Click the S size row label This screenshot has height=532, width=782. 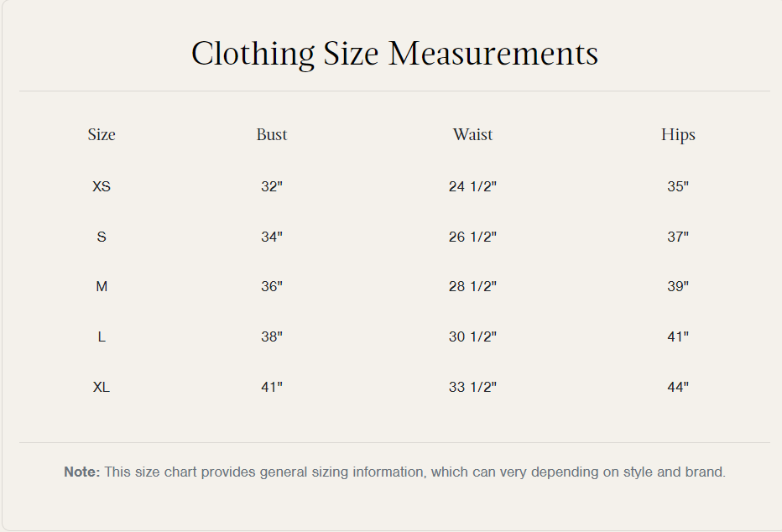(x=102, y=237)
